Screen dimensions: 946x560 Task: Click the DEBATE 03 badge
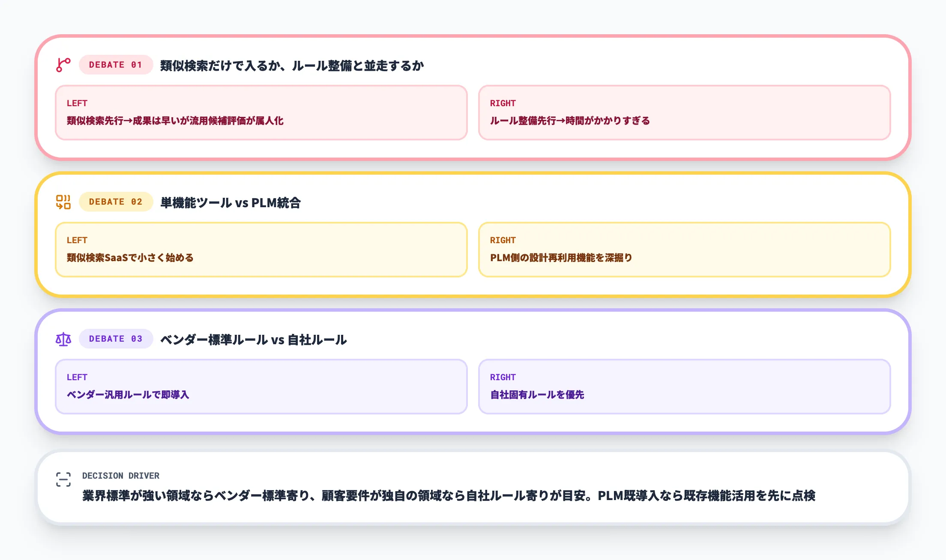pyautogui.click(x=115, y=339)
